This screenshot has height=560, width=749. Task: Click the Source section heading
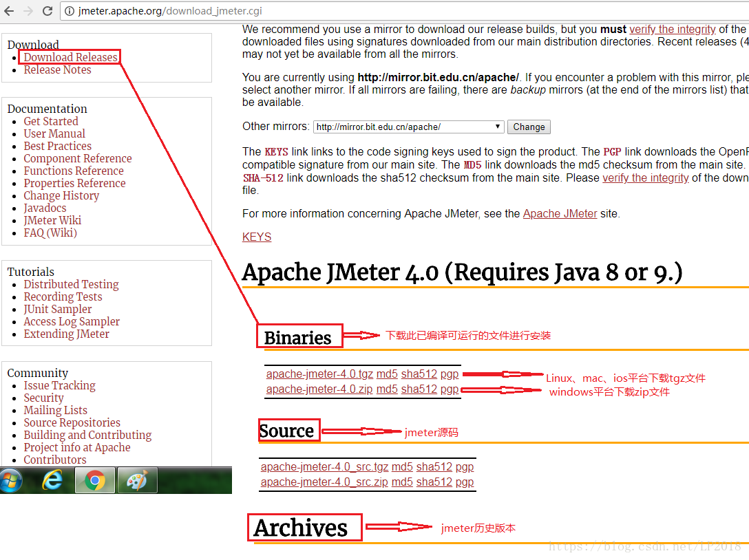pos(286,431)
